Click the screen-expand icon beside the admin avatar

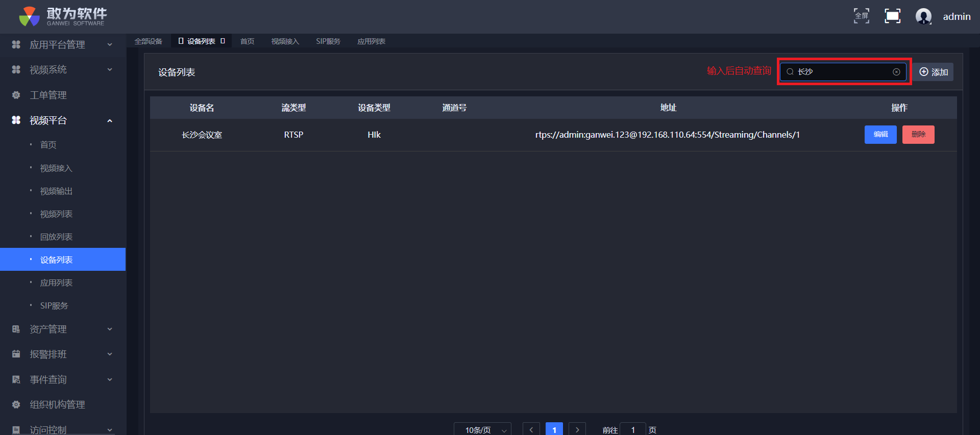(x=892, y=16)
